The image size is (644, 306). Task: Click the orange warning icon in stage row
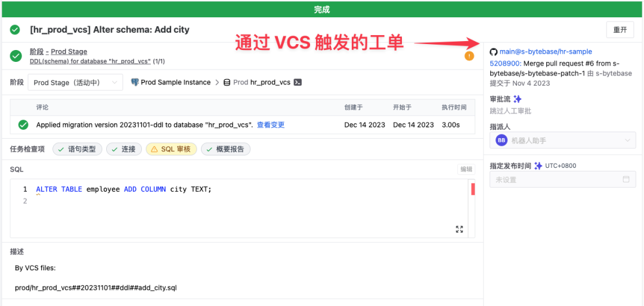coord(469,56)
